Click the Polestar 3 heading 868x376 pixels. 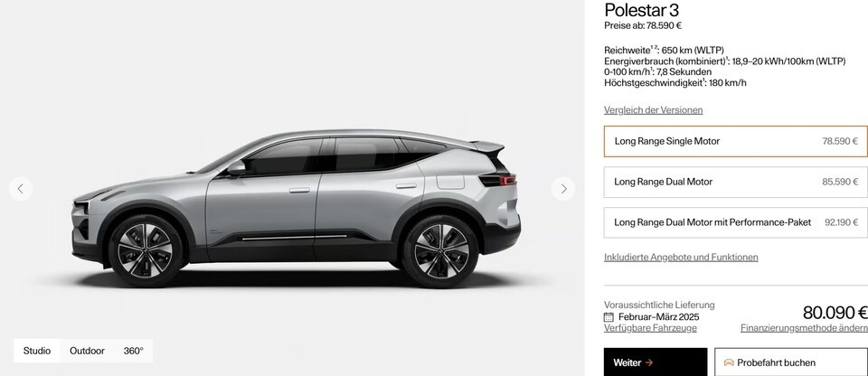pyautogui.click(x=642, y=10)
